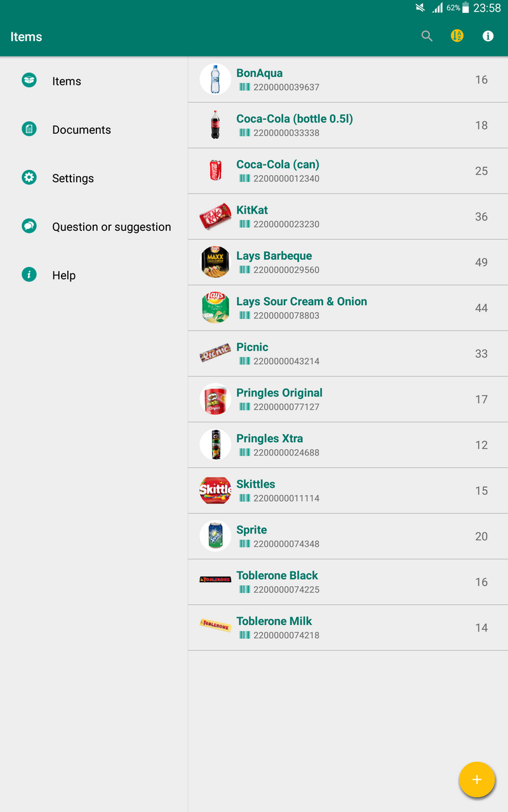Tap the Skittles product thumbnail

(215, 490)
